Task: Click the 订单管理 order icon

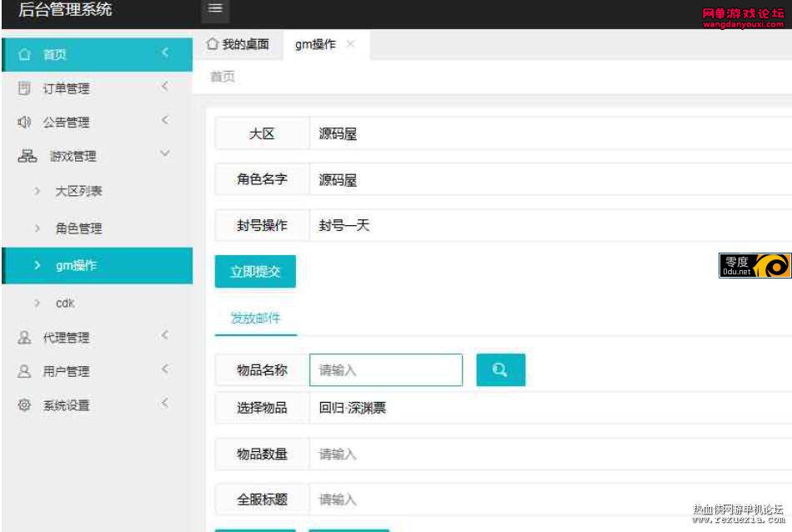Action: [24, 88]
